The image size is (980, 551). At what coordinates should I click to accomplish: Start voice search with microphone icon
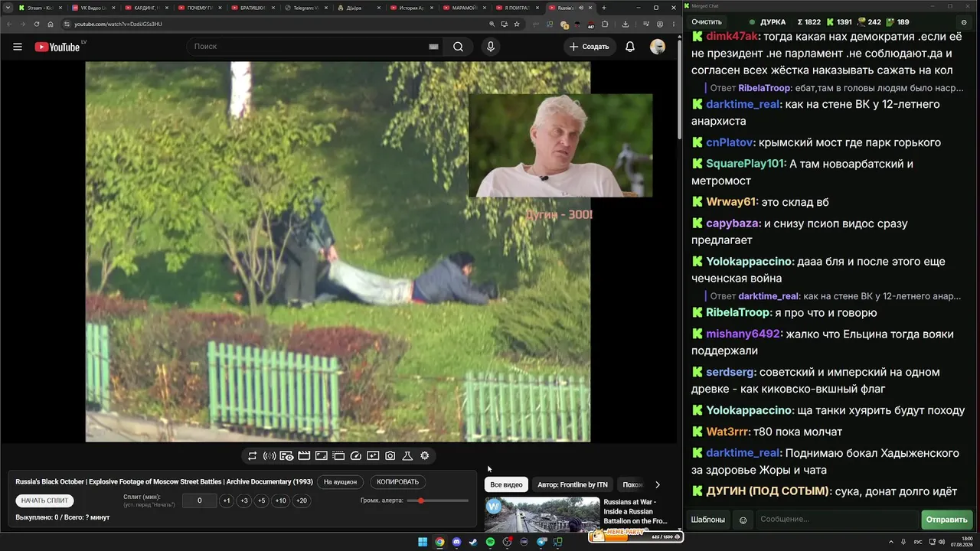click(491, 47)
